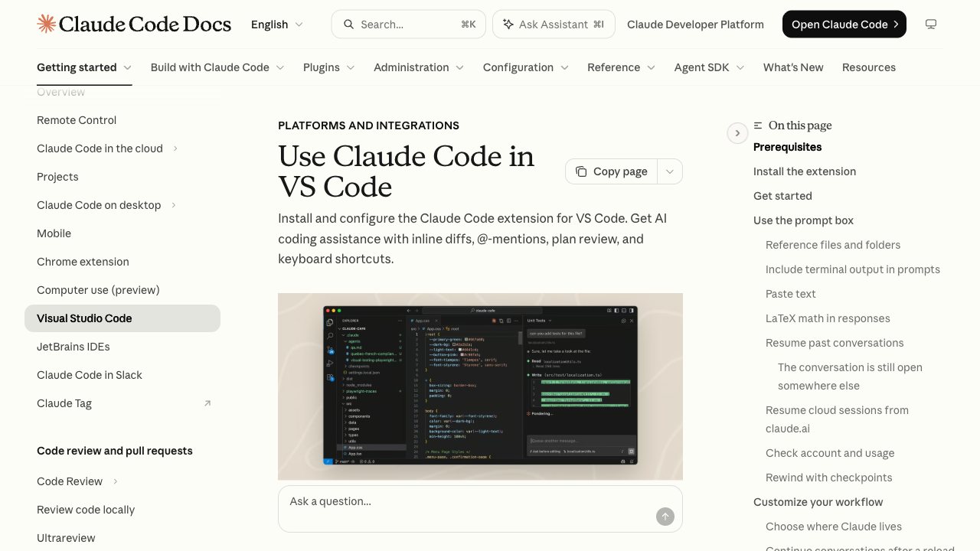Select the Getting started tab

(x=84, y=67)
